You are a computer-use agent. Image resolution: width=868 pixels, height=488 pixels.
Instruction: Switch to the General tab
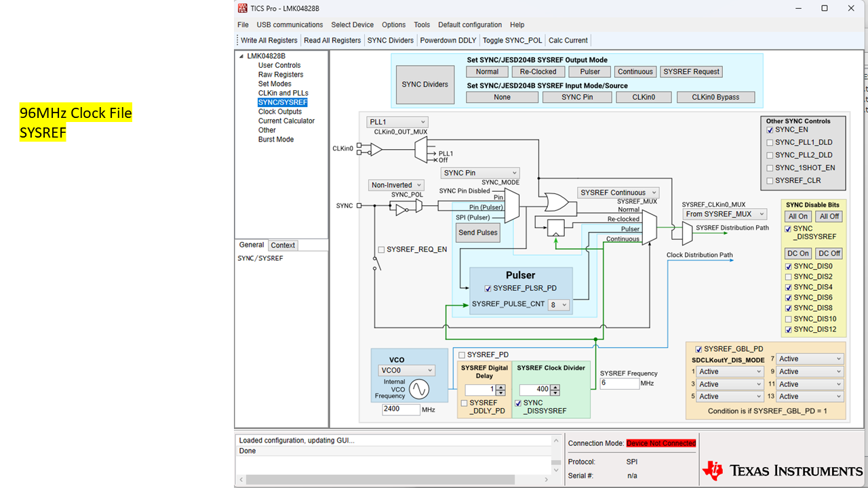point(252,245)
